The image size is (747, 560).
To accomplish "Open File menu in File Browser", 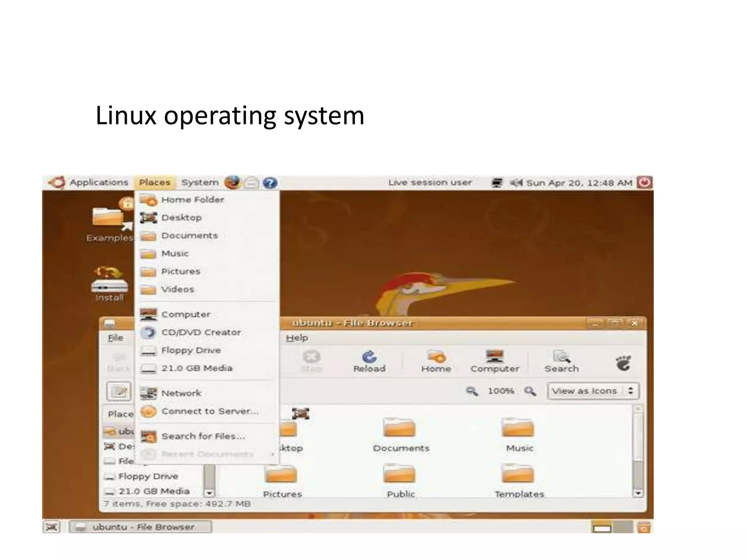I will click(x=115, y=338).
